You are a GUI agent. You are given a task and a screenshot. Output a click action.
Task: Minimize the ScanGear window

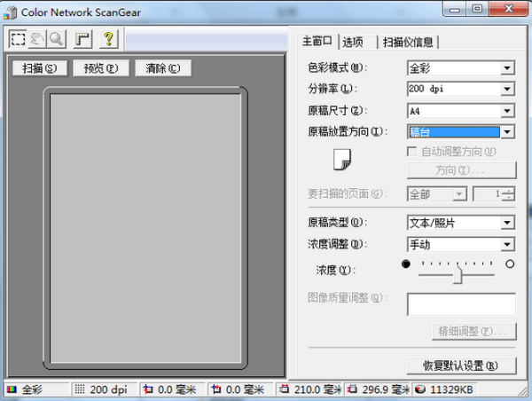(455, 9)
